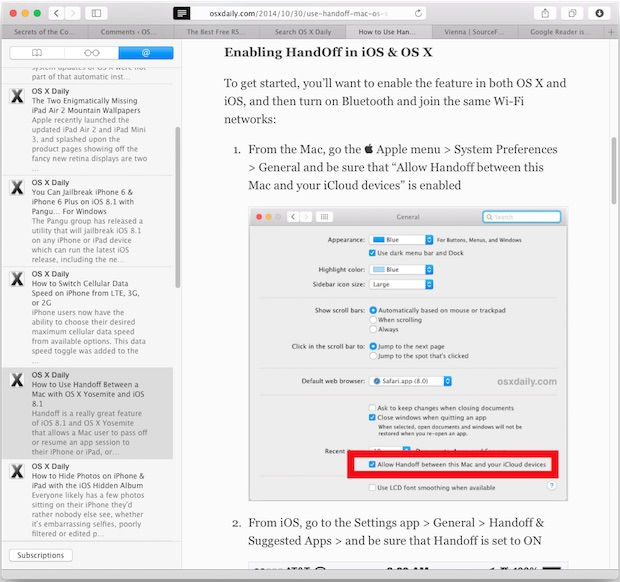Viewport: 620px width, 582px height.
Task: Click the General preferences screenshot image
Action: (408, 353)
